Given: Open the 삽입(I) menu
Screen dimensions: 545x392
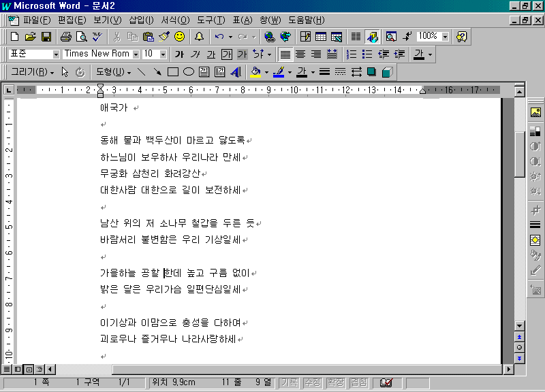Looking at the screenshot, I should (x=141, y=20).
